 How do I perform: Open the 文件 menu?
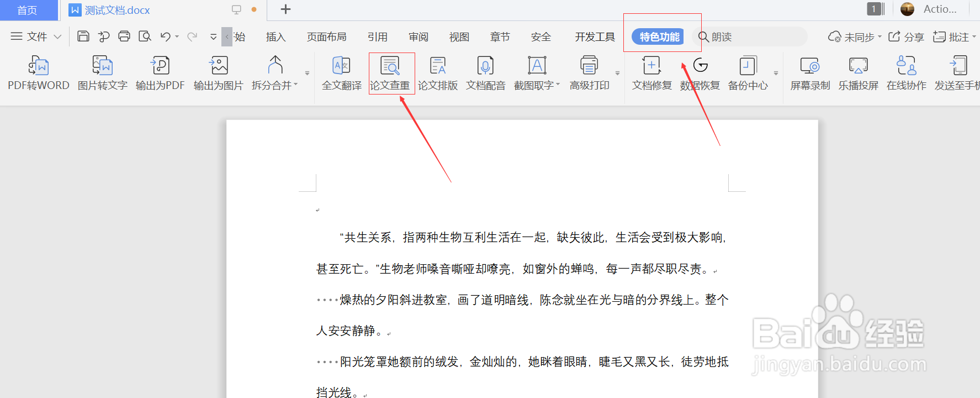point(36,37)
